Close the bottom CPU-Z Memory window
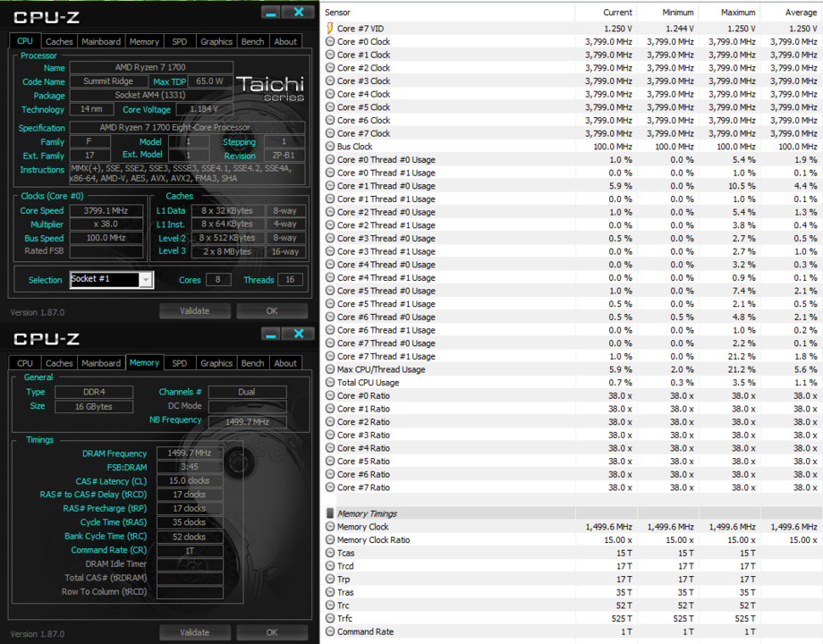 tap(299, 334)
